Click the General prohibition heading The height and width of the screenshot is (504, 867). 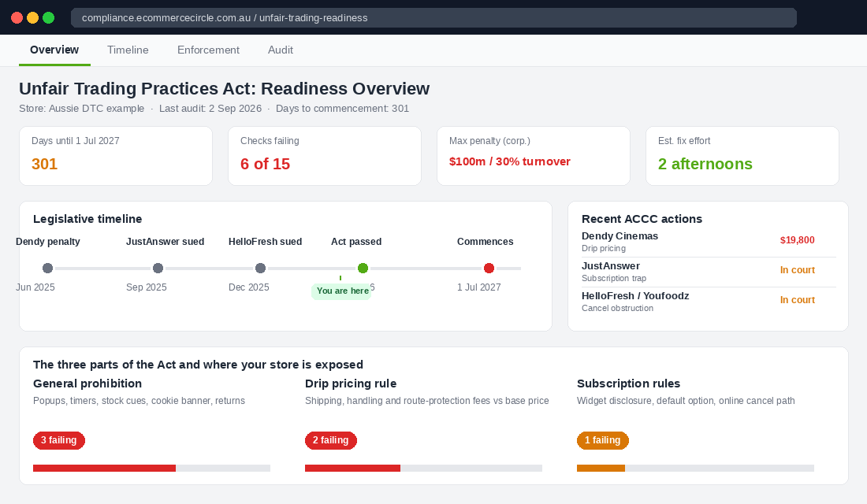point(87,384)
